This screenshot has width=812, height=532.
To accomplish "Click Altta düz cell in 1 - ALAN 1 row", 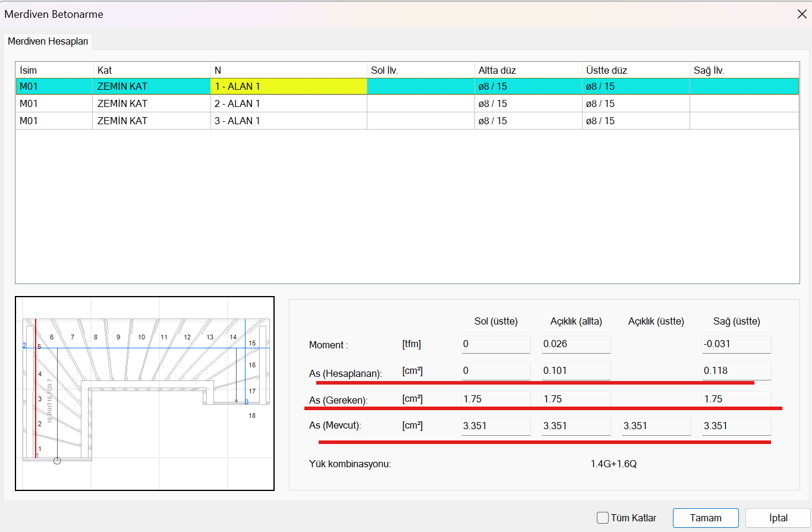I will [528, 86].
